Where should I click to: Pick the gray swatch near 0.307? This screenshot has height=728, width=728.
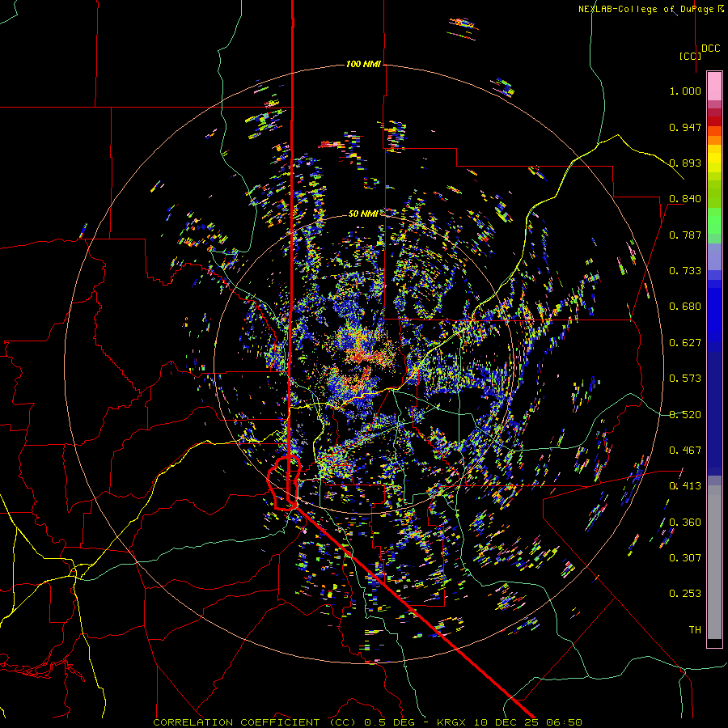point(714,566)
